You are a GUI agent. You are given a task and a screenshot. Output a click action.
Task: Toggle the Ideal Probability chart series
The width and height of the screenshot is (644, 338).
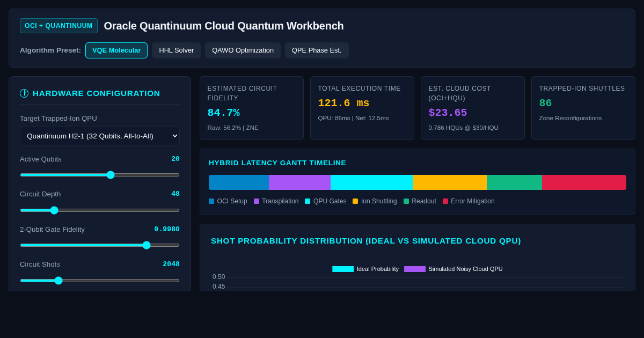coord(365,269)
